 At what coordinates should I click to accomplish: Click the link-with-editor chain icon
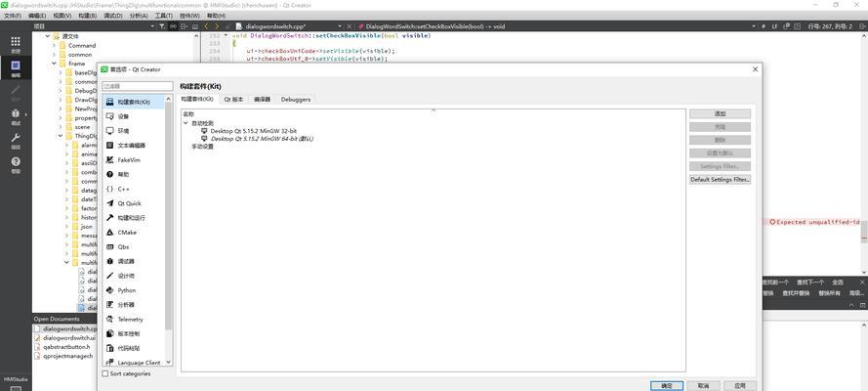tap(173, 26)
